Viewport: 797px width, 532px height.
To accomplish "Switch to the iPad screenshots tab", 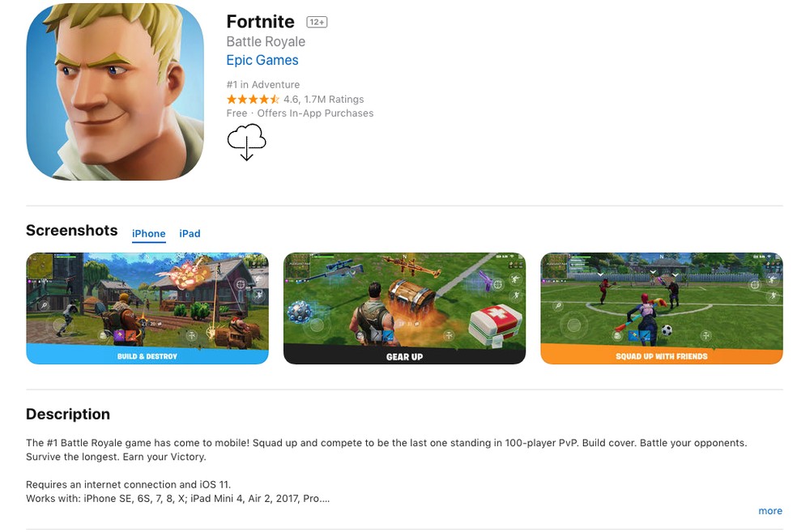I will pyautogui.click(x=190, y=233).
